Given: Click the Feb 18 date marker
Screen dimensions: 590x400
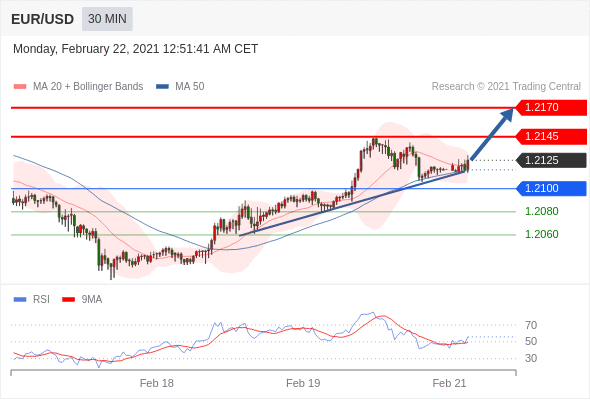Looking at the screenshot, I should point(157,383).
